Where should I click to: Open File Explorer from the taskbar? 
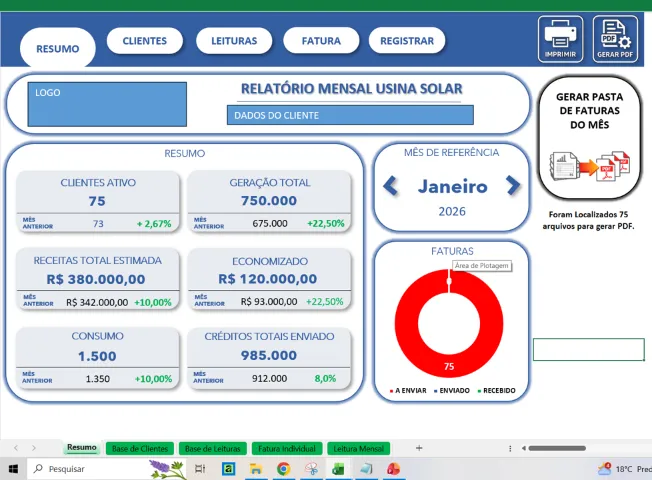click(x=256, y=469)
